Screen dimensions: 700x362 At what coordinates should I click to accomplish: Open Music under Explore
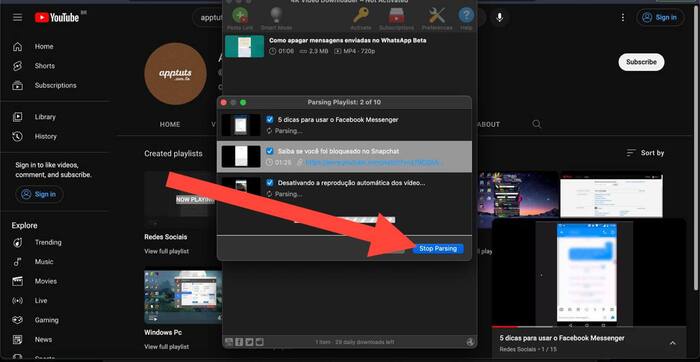point(44,262)
